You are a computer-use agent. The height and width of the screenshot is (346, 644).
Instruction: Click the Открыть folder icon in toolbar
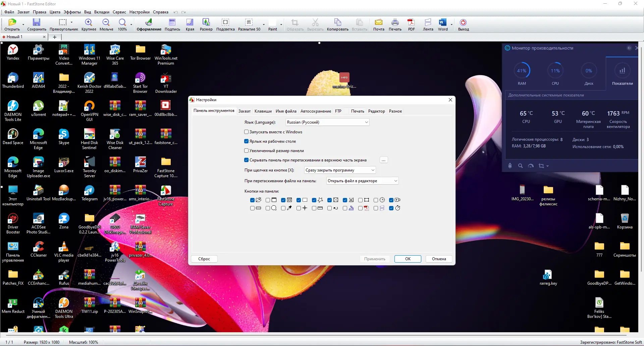12,24
